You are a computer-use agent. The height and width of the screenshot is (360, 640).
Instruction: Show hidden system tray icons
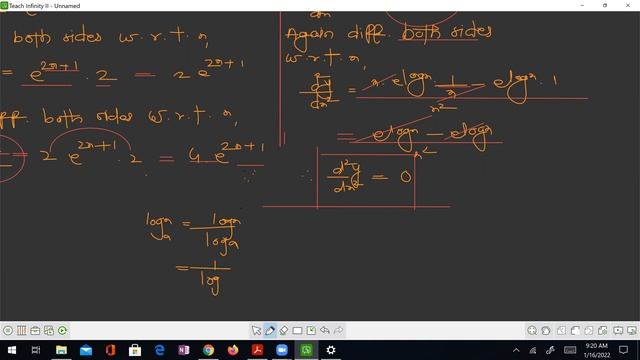point(516,350)
